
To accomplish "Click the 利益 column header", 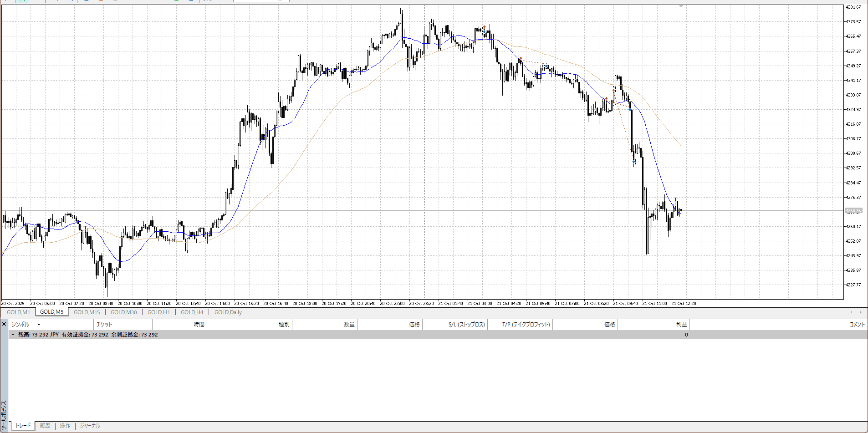I will point(681,325).
